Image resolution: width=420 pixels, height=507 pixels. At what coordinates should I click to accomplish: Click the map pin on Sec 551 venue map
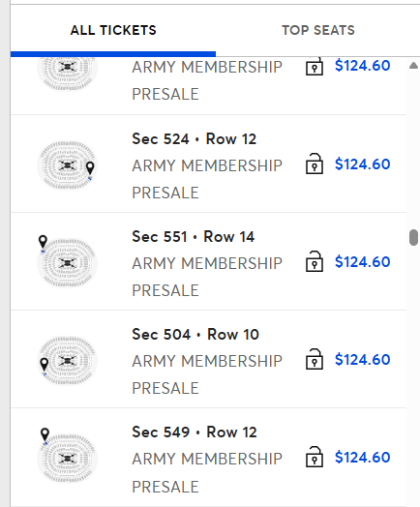pyautogui.click(x=43, y=242)
